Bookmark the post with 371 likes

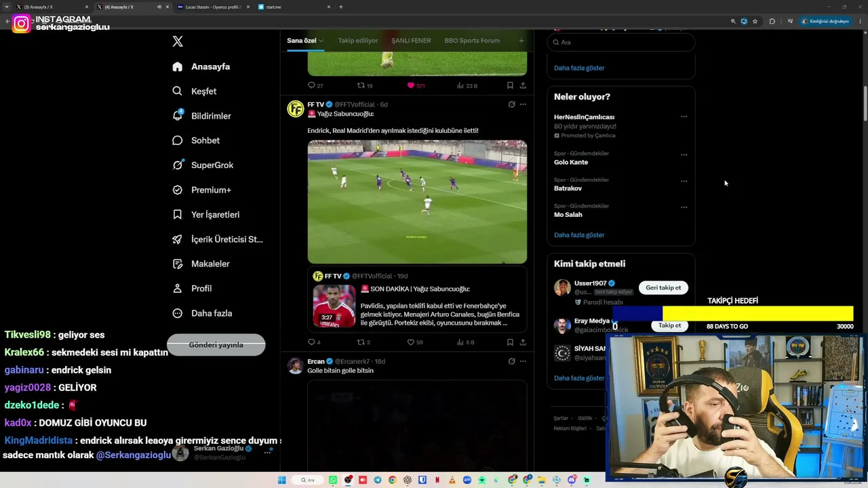(x=510, y=85)
